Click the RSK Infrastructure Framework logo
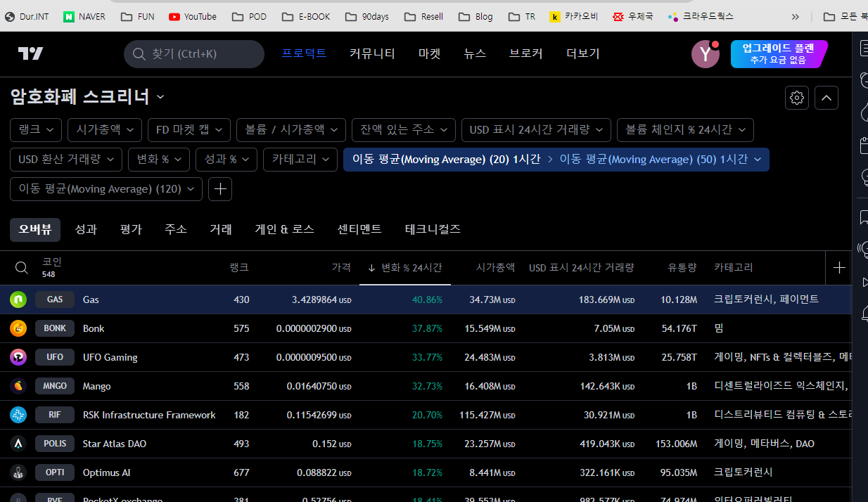 18,415
